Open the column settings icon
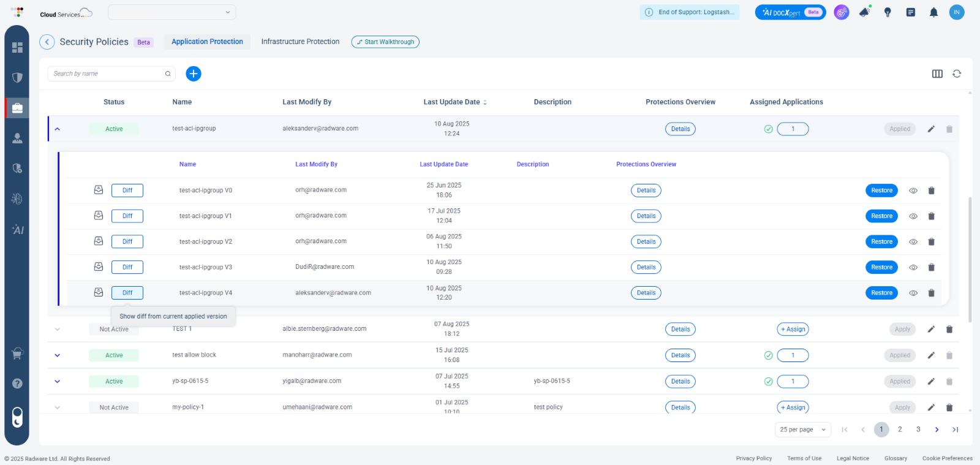Screen dimensions: 980x465 pyautogui.click(x=937, y=74)
